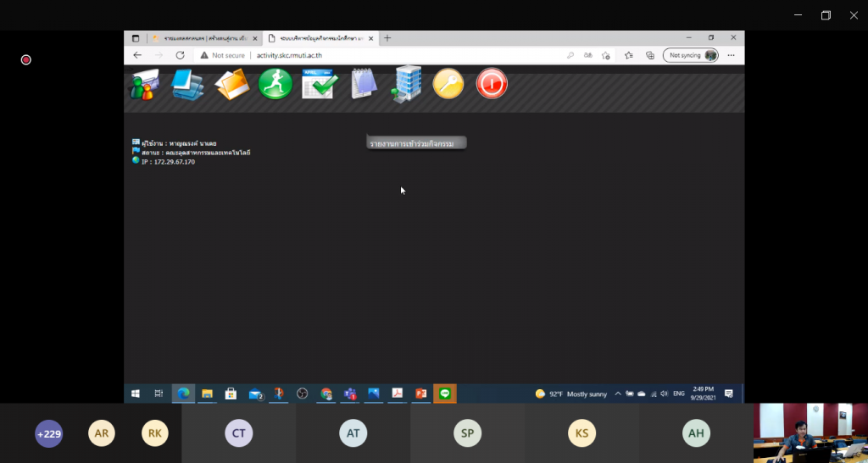
Task: Show hidden system tray icons chevron
Action: 618,393
